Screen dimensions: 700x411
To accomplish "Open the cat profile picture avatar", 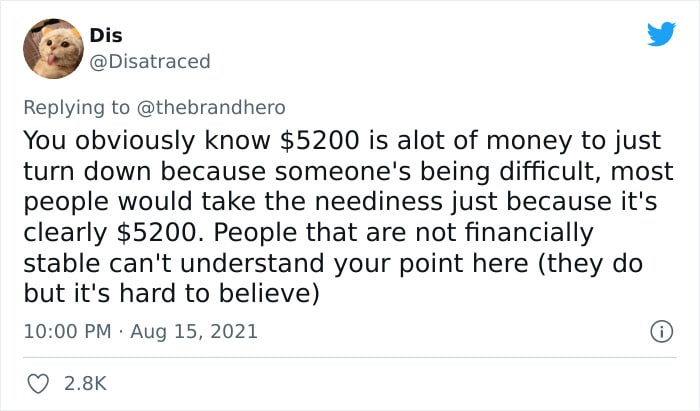I will 53,49.
